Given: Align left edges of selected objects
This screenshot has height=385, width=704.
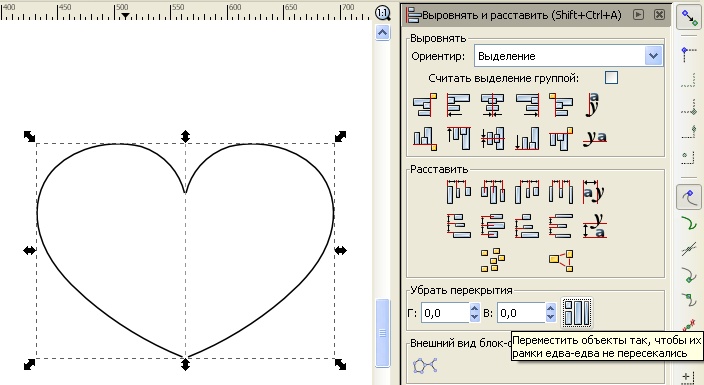Looking at the screenshot, I should (x=458, y=105).
